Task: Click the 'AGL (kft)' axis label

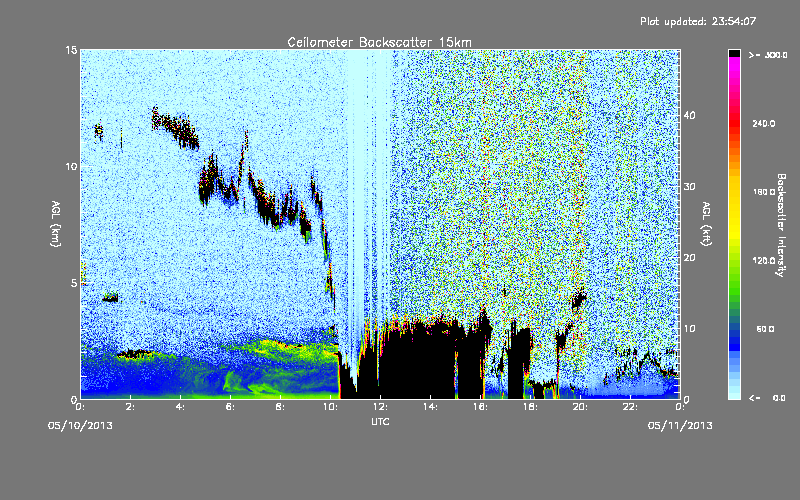Action: 707,223
